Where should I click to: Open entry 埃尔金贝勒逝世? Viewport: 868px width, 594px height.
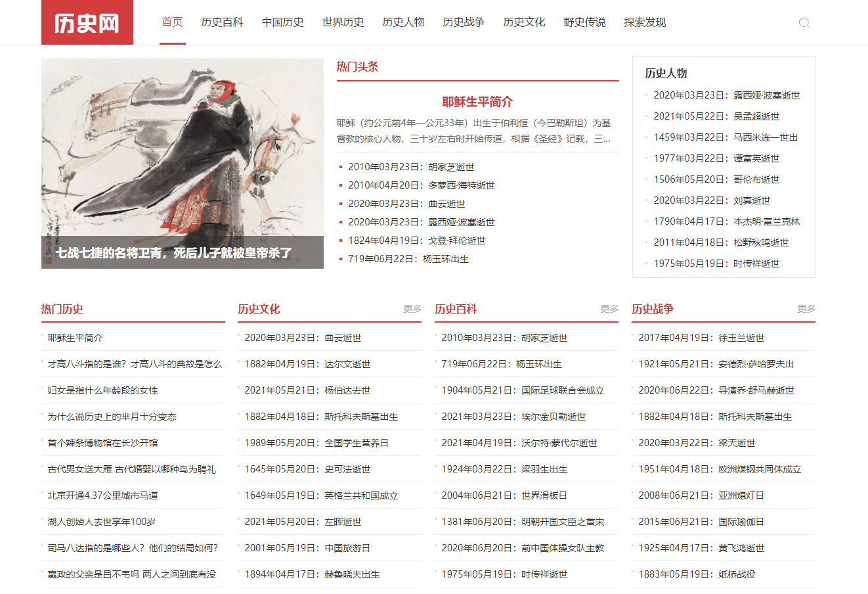pos(513,417)
